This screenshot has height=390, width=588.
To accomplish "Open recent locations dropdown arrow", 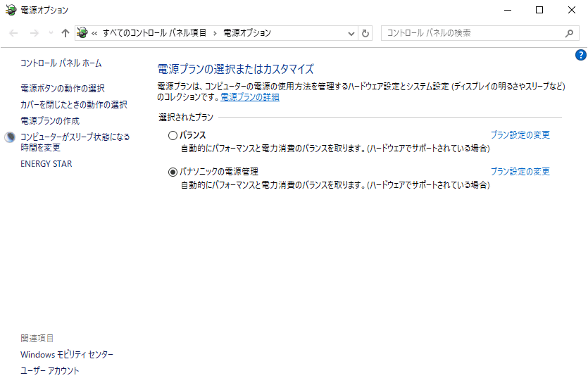I will [x=50, y=33].
